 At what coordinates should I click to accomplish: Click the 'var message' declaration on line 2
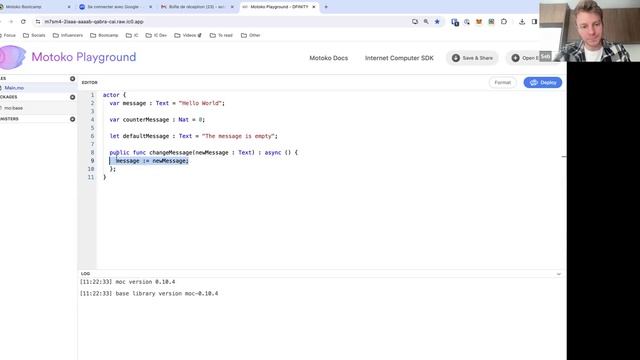[x=127, y=103]
